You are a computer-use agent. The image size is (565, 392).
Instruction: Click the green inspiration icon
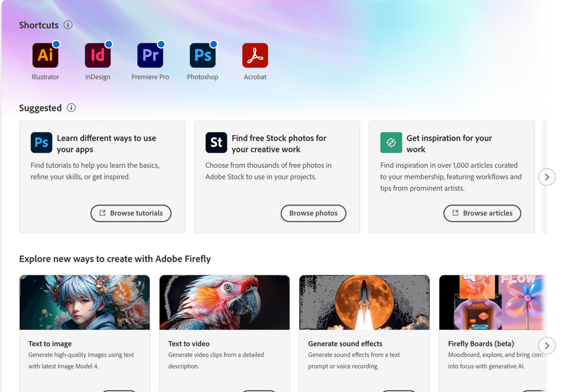point(391,143)
